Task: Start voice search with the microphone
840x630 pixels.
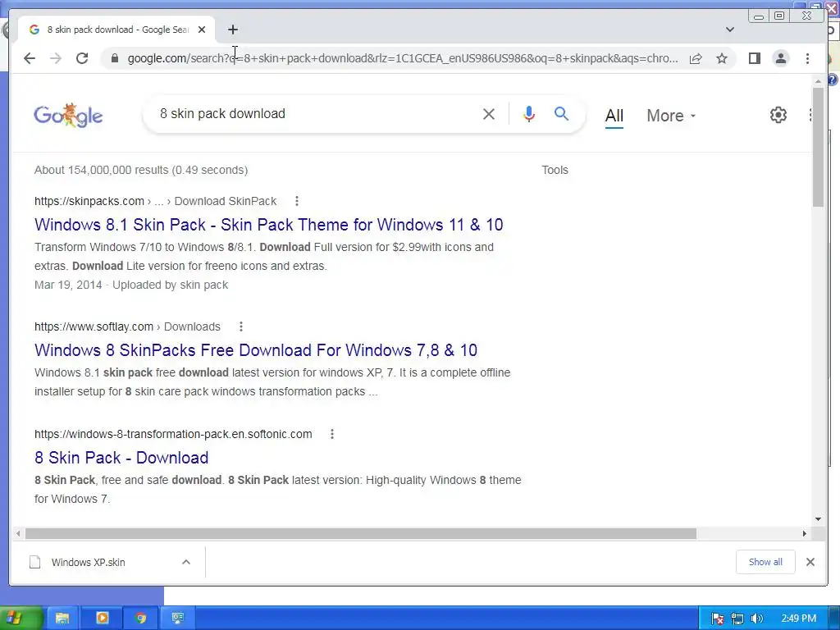Action: (x=529, y=113)
